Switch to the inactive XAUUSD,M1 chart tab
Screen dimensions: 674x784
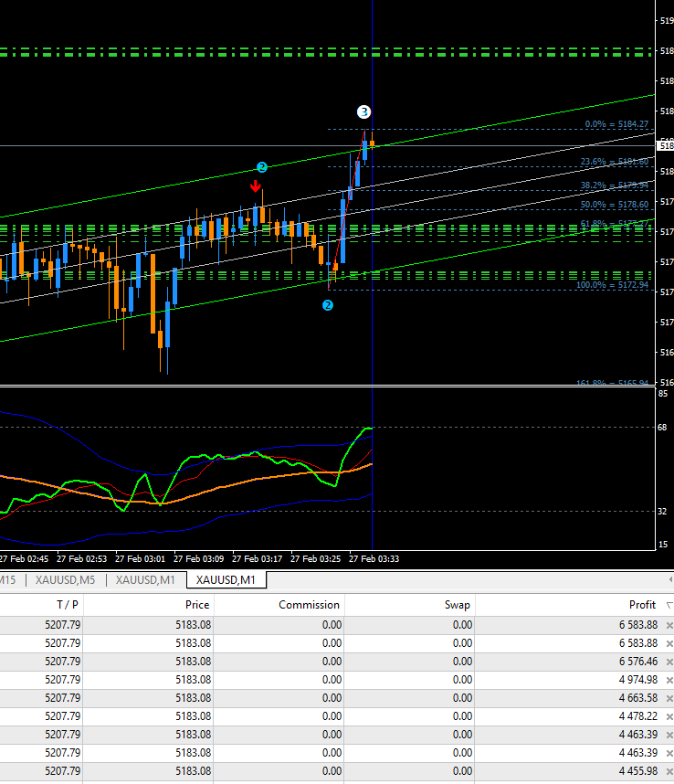[145, 579]
